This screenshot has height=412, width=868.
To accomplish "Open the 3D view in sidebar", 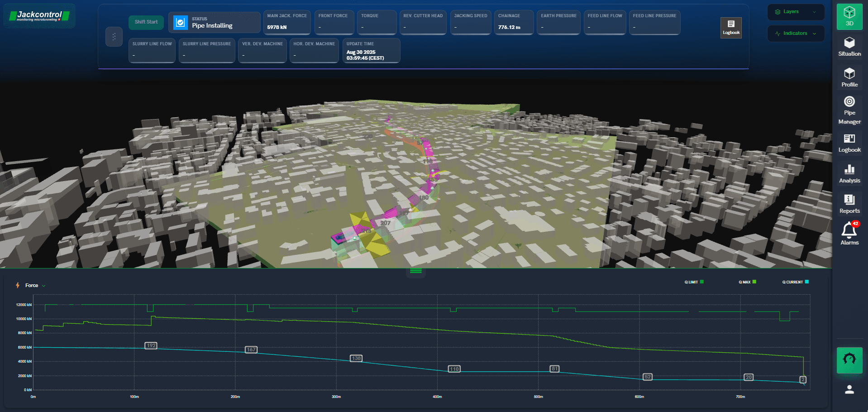I will [x=849, y=16].
